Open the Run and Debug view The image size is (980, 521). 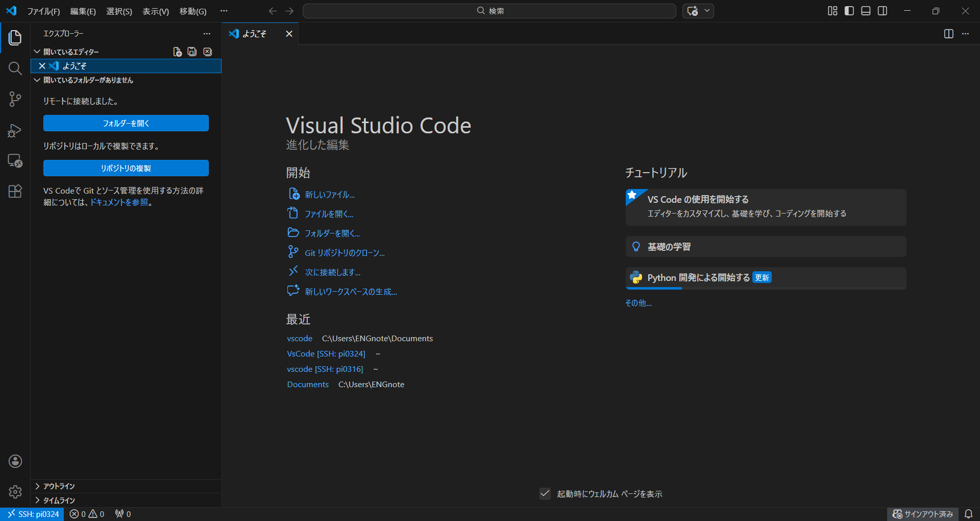pos(15,130)
